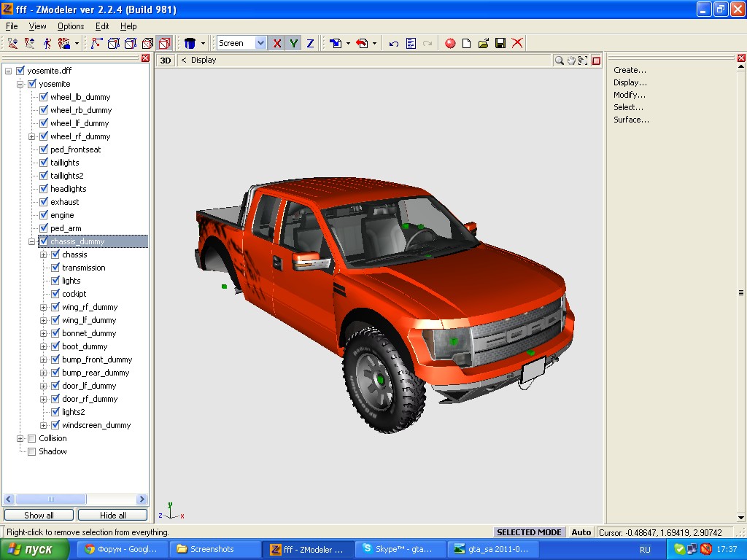Check the Collision checkbox
The width and height of the screenshot is (747, 560).
[32, 438]
